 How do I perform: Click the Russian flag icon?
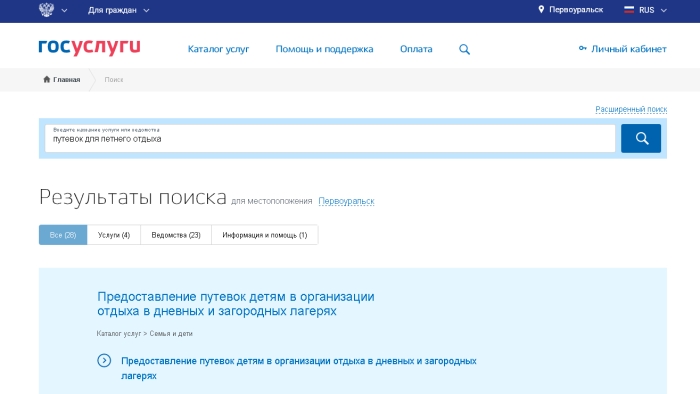(629, 9)
